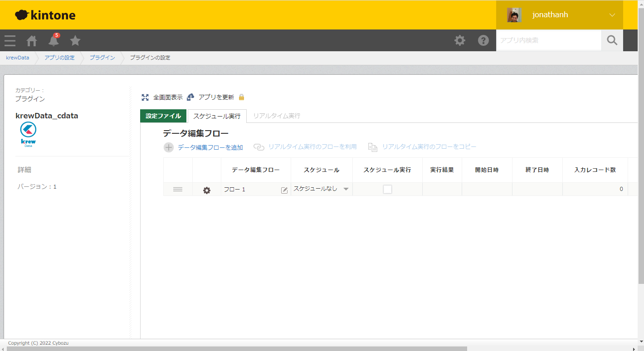Image resolution: width=644 pixels, height=351 pixels.
Task: Open the favorites star icon
Action: click(75, 41)
